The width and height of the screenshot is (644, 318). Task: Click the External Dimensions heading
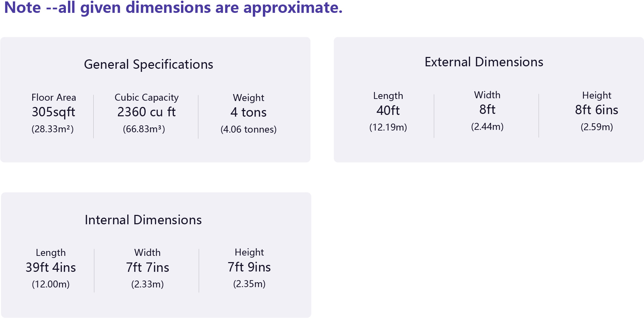coord(484,62)
